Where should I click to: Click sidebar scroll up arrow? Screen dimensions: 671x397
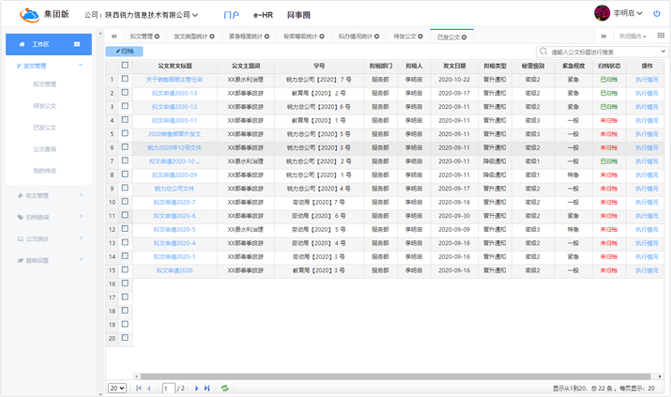tap(101, 33)
